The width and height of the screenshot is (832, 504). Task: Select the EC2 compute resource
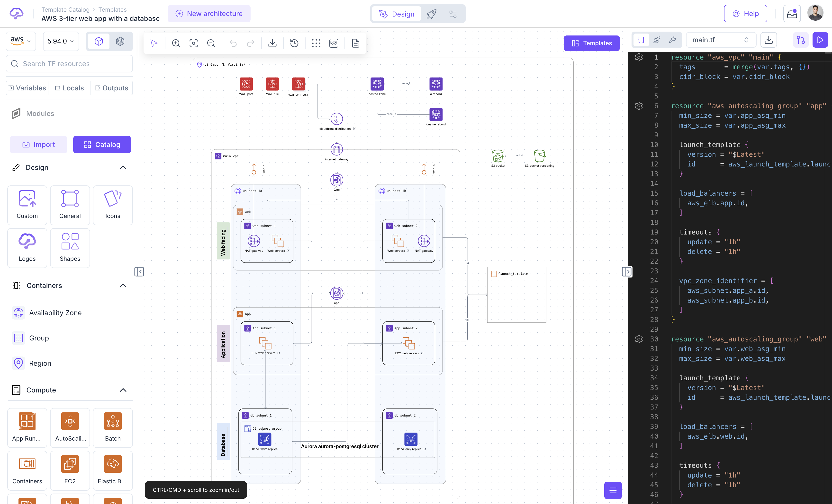(70, 471)
